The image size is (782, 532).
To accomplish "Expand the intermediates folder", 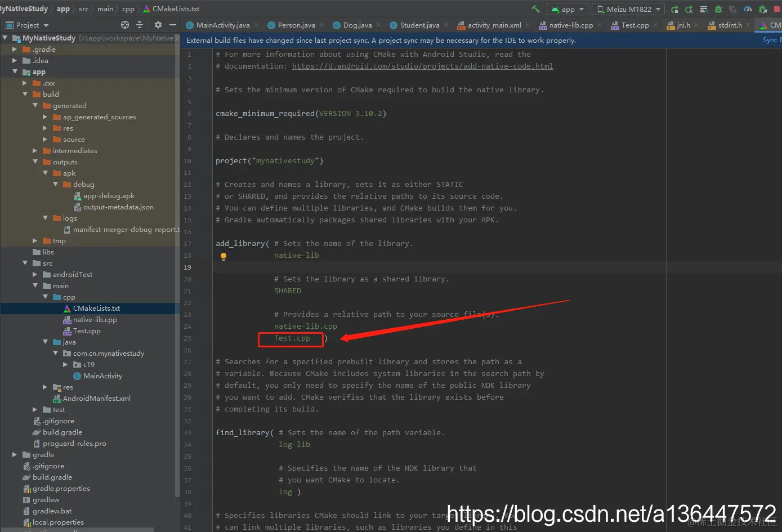I will click(35, 151).
